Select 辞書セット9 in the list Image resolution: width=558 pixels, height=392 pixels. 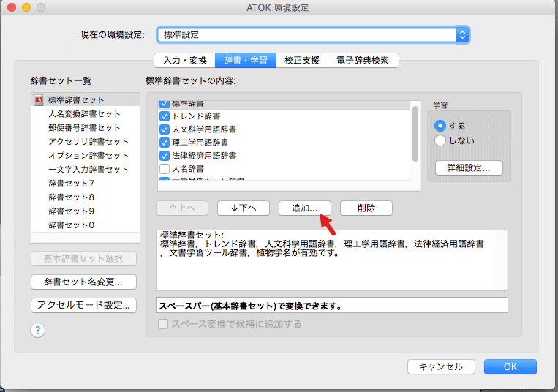coord(86,211)
